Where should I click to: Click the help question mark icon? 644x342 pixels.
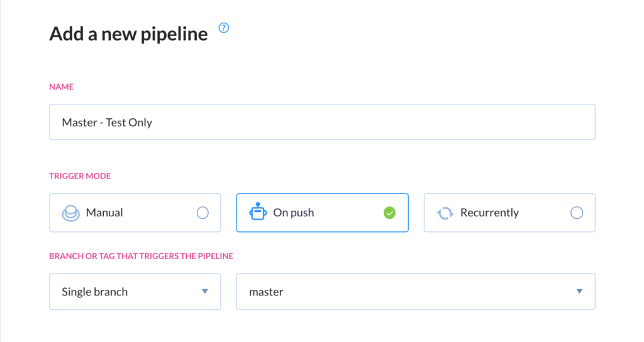tap(223, 28)
